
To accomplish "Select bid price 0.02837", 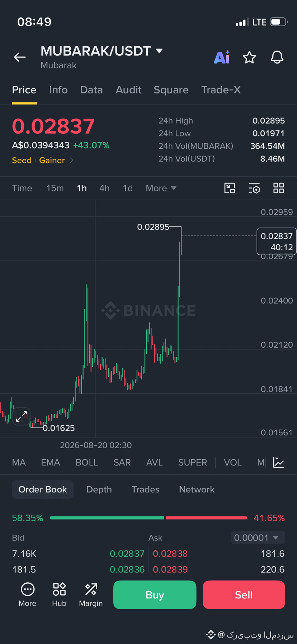I will point(127,554).
